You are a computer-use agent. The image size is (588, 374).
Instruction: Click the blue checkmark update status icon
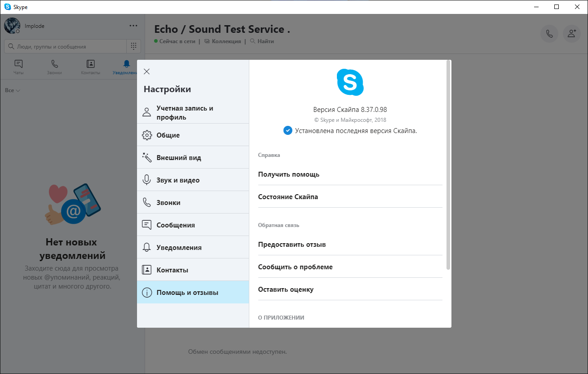click(x=287, y=130)
